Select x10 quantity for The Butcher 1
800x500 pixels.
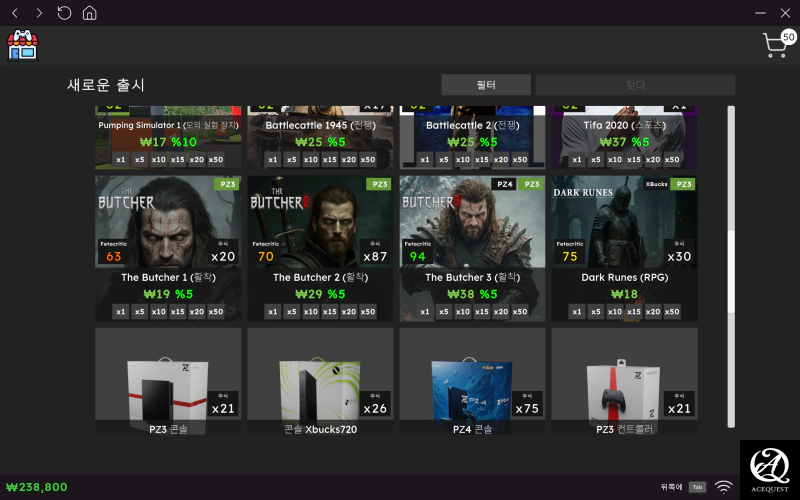(x=158, y=312)
